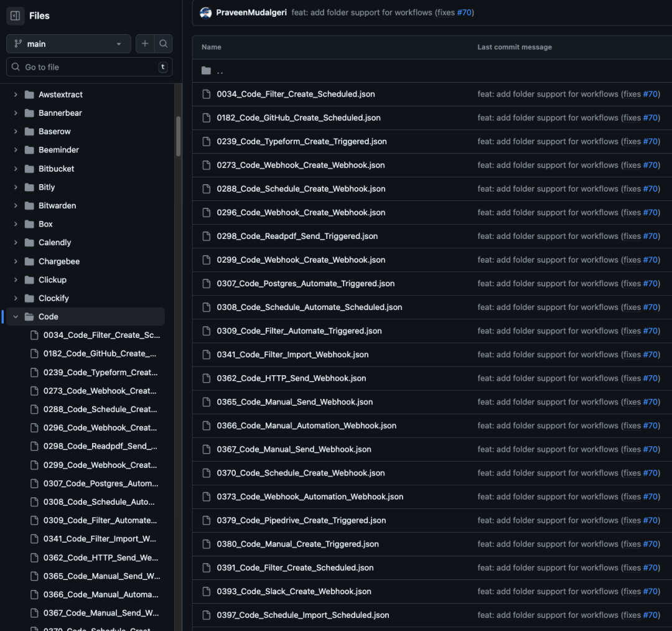Image resolution: width=672 pixels, height=631 pixels.
Task: Open 0288_Code_Schedule_Create_Webhook.json file
Action: pyautogui.click(x=301, y=189)
